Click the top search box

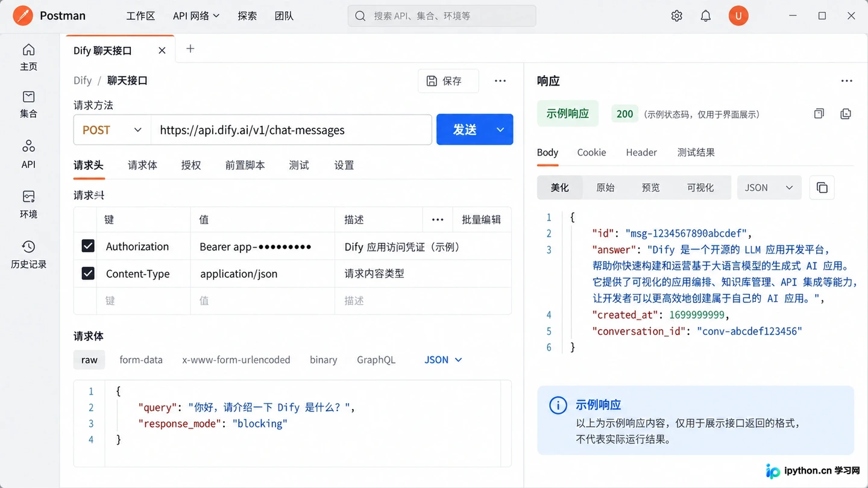[x=442, y=16]
